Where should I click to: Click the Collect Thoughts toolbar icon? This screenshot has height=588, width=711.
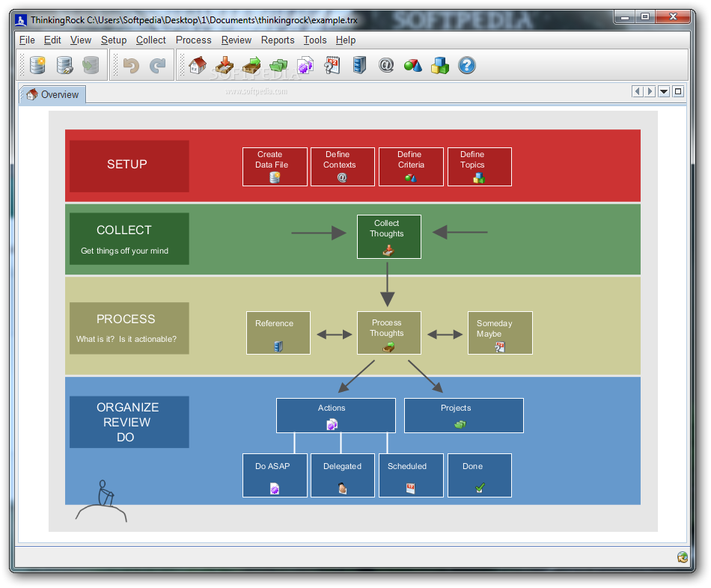click(x=224, y=65)
